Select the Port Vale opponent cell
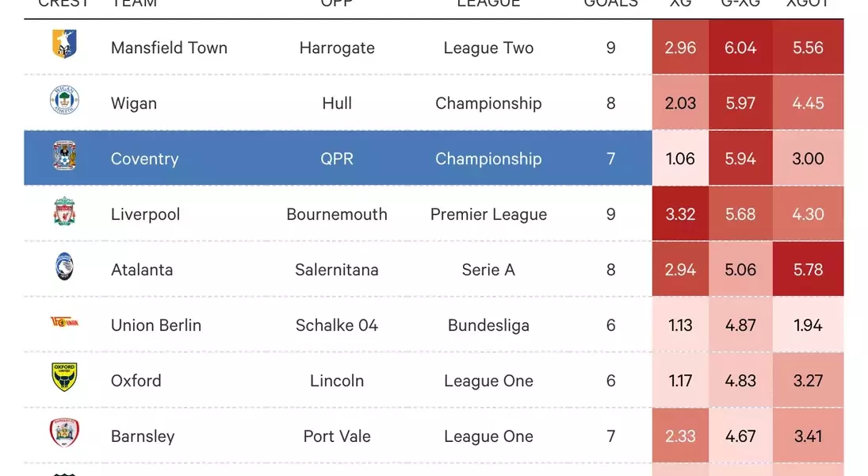Viewport: 868px width, 476px height. coord(337,436)
